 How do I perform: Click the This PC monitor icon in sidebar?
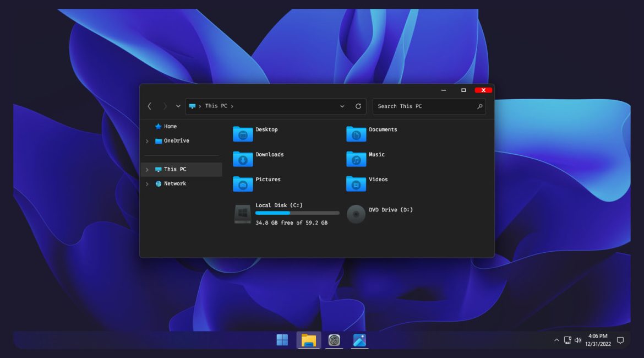pyautogui.click(x=158, y=169)
